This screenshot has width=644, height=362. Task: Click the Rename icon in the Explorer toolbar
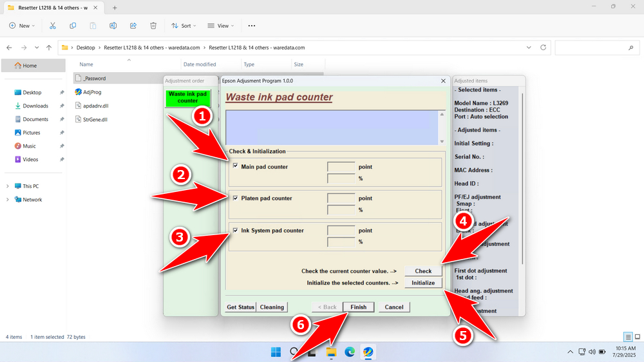click(x=113, y=26)
